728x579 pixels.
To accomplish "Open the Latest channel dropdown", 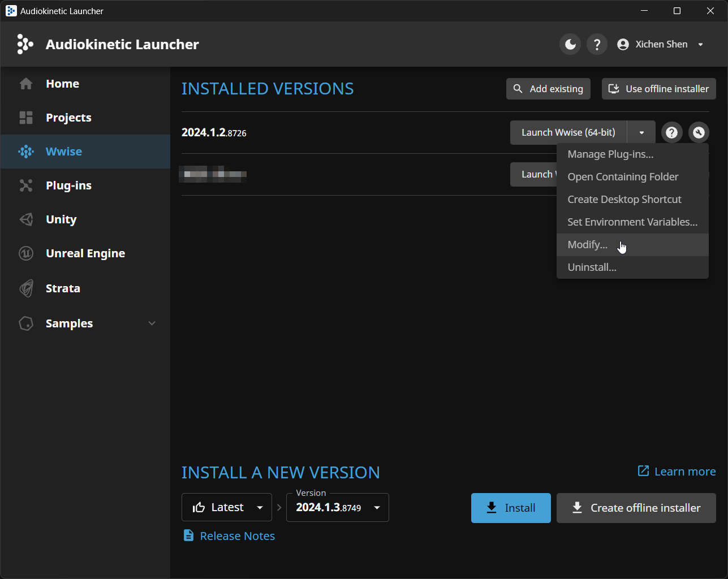I will [227, 507].
